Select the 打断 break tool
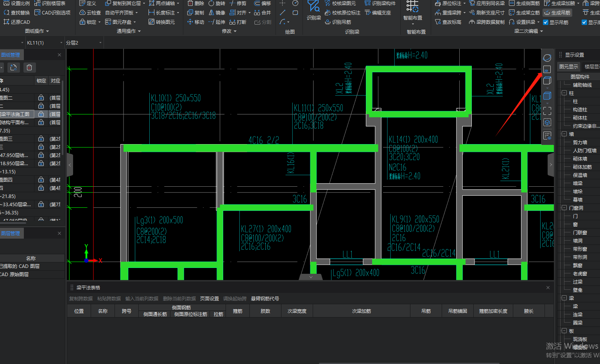Screen dimensions: 600x364 pos(238,22)
